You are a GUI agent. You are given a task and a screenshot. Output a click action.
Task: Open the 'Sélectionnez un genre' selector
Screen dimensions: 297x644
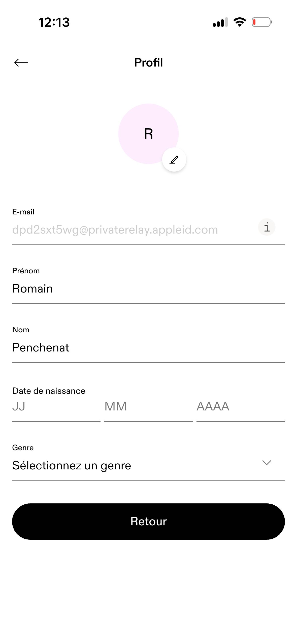pyautogui.click(x=148, y=465)
